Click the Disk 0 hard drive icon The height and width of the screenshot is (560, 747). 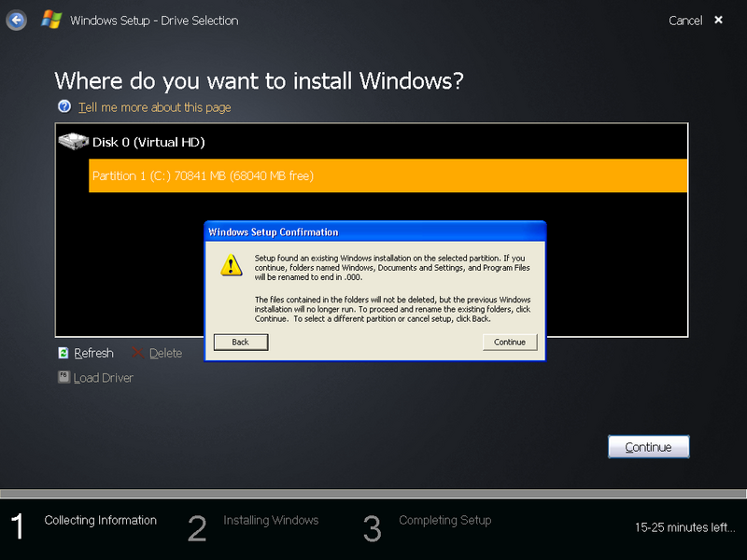(x=74, y=142)
